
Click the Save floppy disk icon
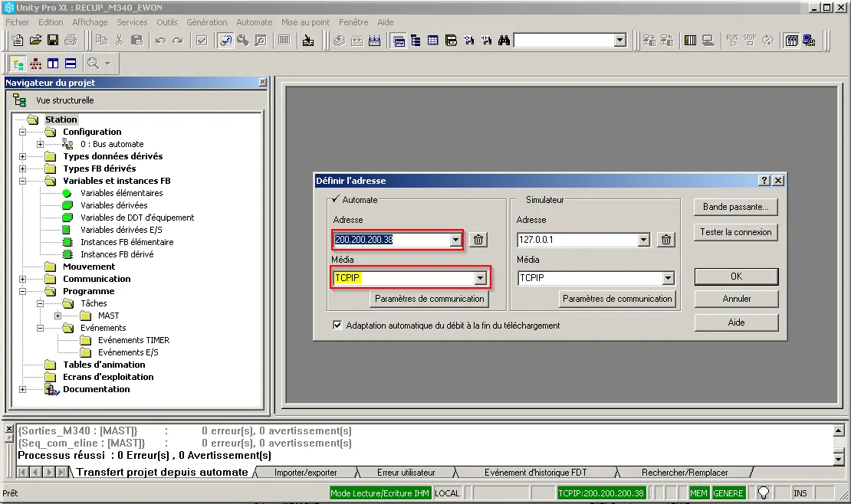(53, 40)
